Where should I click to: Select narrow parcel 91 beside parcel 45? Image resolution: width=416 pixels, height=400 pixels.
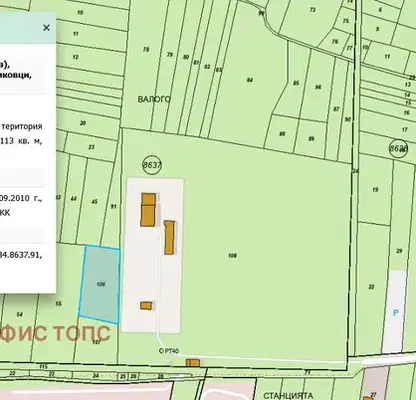(x=114, y=207)
